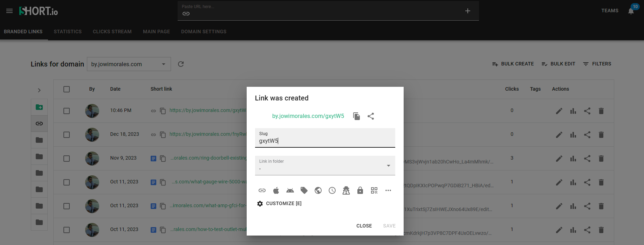Check the box for the 10:46 PM link
Screen dimensions: 644x245
(67, 111)
